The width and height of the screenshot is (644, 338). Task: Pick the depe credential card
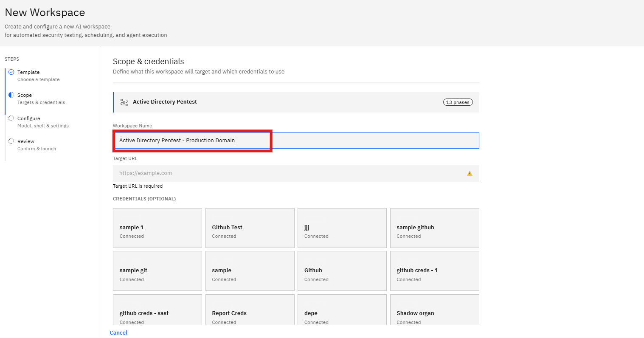pyautogui.click(x=342, y=310)
